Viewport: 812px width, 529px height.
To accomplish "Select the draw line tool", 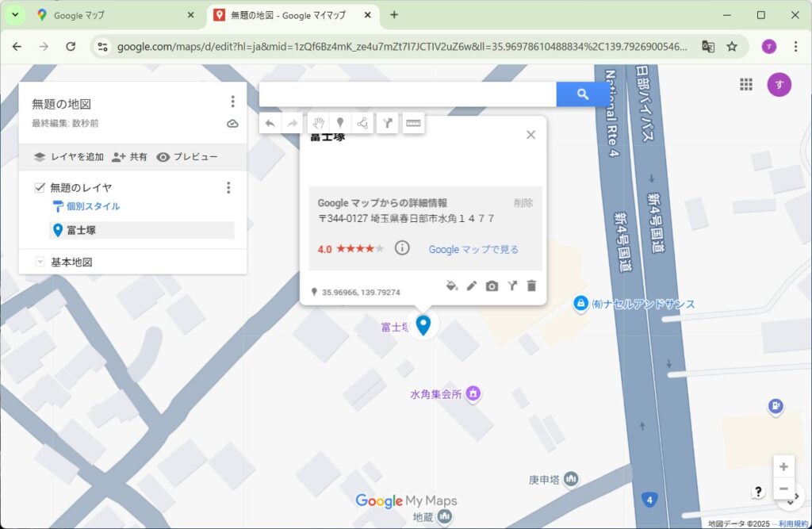I will click(x=362, y=123).
